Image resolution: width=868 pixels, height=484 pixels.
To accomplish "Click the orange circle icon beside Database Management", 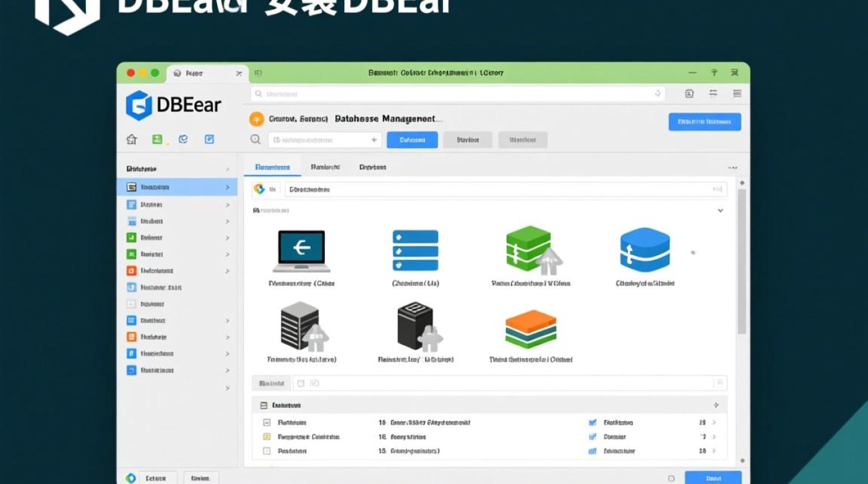I will click(x=256, y=119).
